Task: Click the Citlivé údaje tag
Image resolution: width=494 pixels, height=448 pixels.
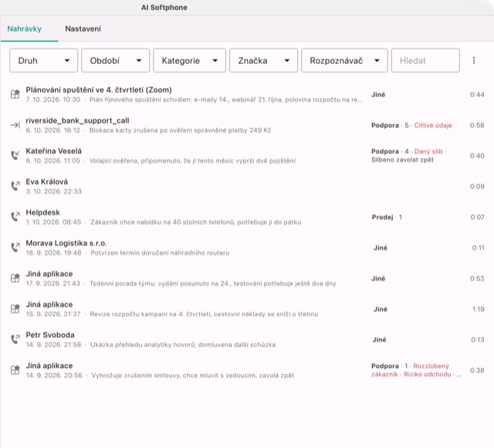Action: pos(433,126)
